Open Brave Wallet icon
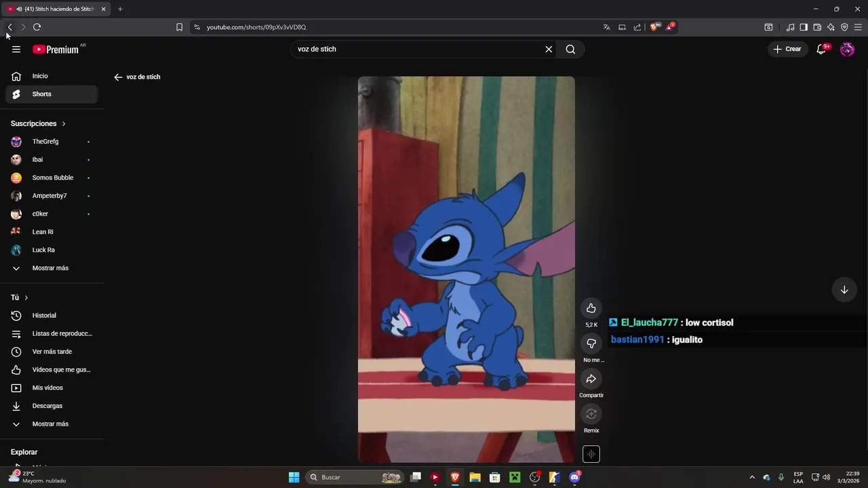This screenshot has height=488, width=868. tap(817, 27)
